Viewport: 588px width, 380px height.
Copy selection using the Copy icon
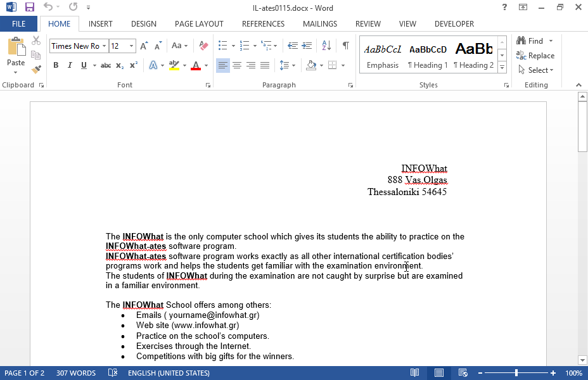36,55
